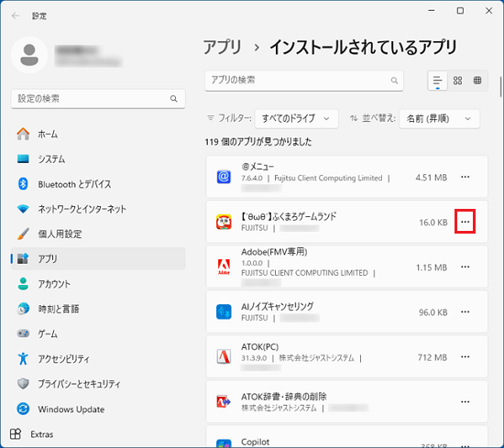Open ゲーム settings
Screen dimensions: 504x448
98,333
